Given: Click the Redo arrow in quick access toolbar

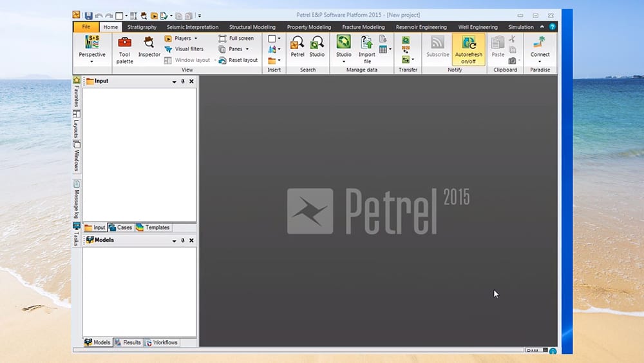Looking at the screenshot, I should point(109,15).
